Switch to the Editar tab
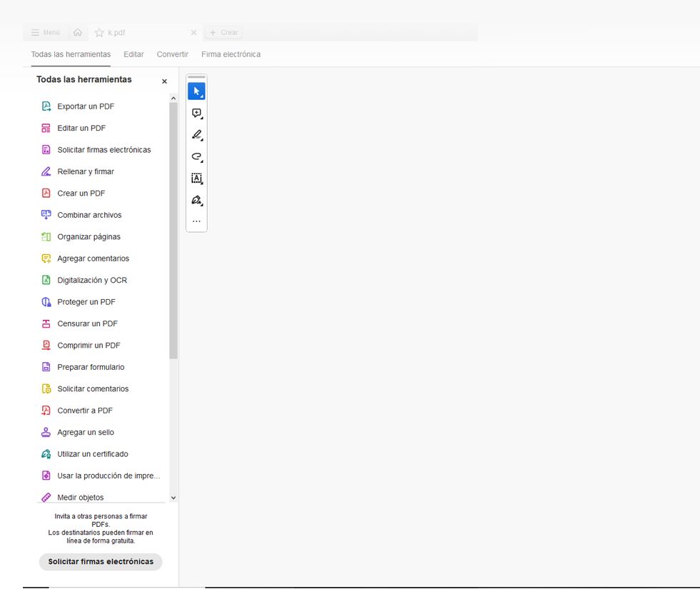 pos(133,54)
